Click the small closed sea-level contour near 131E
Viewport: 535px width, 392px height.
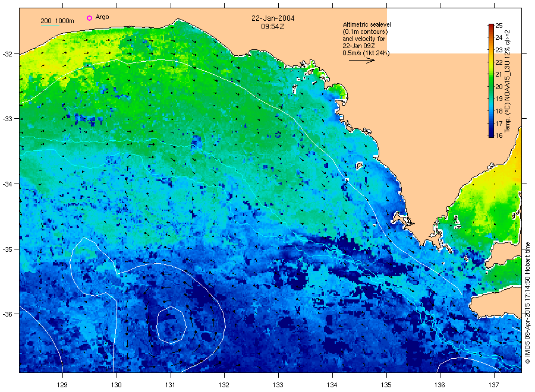pos(171,324)
